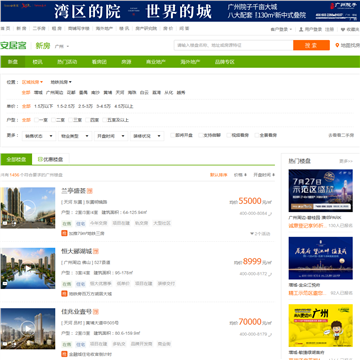The height and width of the screenshot is (360, 360).
Task: Select 商业地产 in the green menu
Action: click(156, 62)
